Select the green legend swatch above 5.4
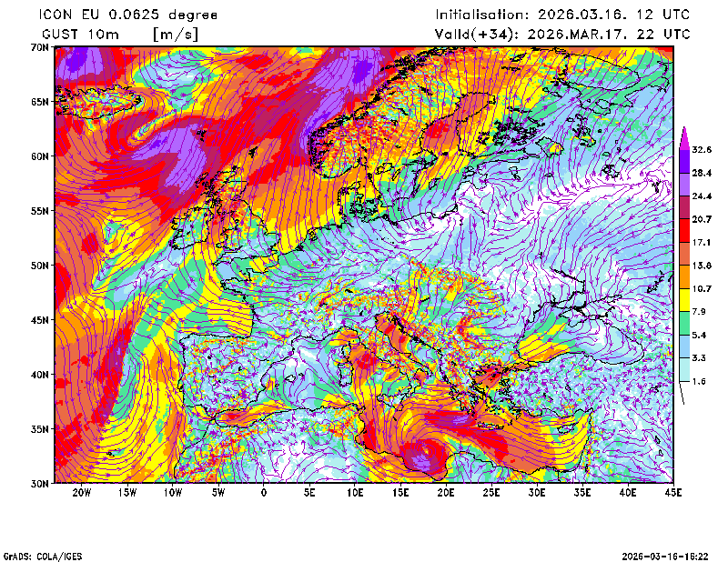The height and width of the screenshot is (562, 728). 682,324
